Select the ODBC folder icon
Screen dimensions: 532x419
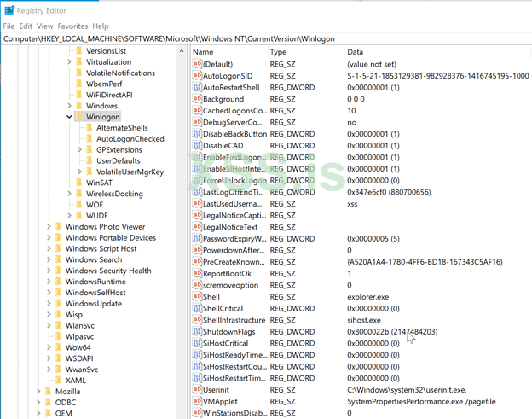coord(49,403)
